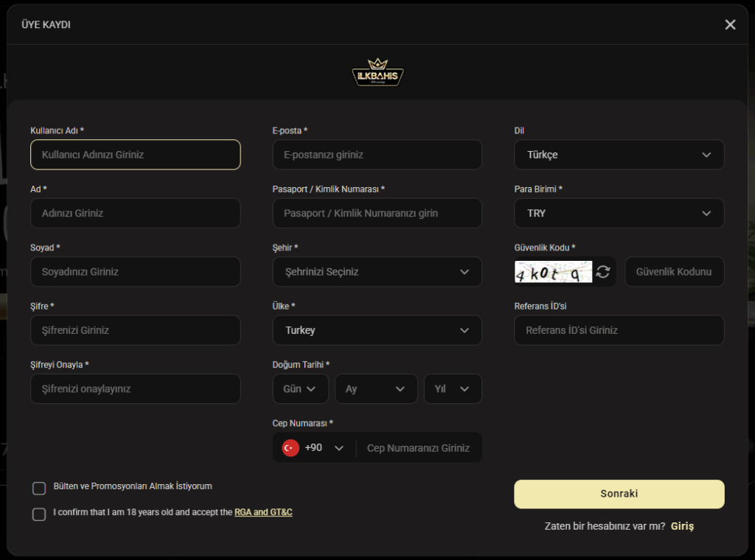
Task: Follow the Giriş login link
Action: pos(682,526)
